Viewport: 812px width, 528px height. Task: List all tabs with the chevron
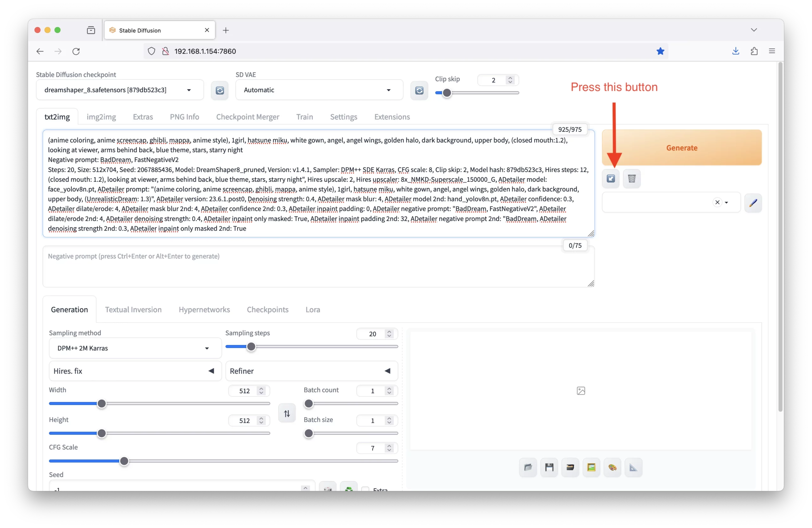point(754,30)
